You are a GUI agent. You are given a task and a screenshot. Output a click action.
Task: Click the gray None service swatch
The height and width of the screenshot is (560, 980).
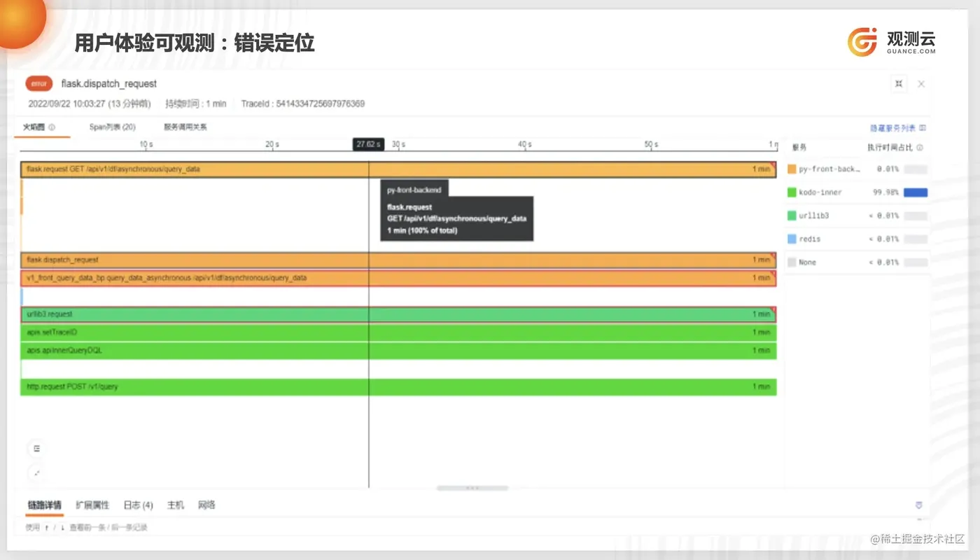[x=792, y=262]
